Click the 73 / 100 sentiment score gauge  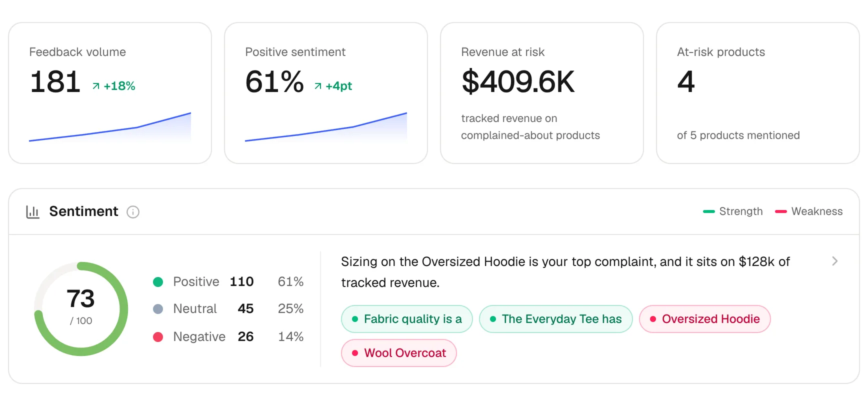(x=81, y=309)
